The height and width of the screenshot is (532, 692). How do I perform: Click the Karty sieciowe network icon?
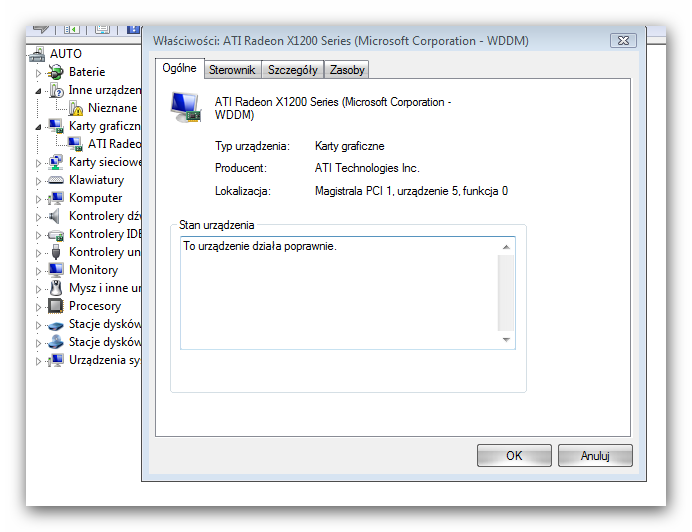56,162
